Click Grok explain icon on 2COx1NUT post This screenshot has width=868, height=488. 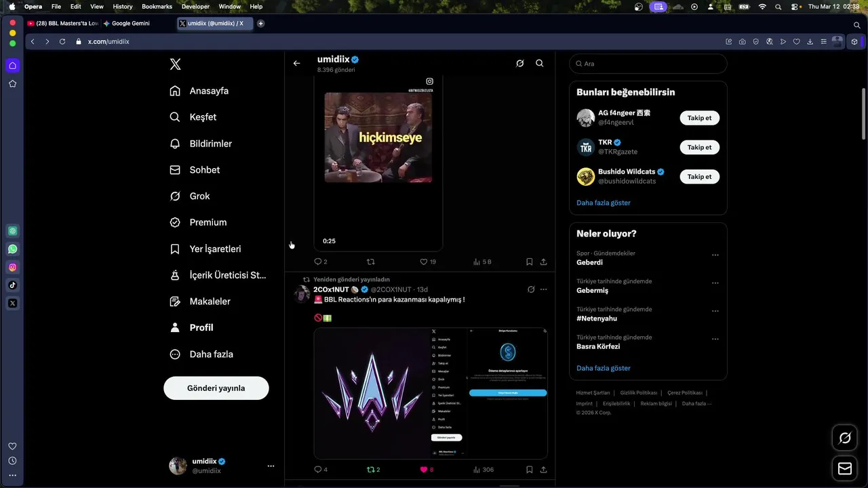(x=531, y=289)
